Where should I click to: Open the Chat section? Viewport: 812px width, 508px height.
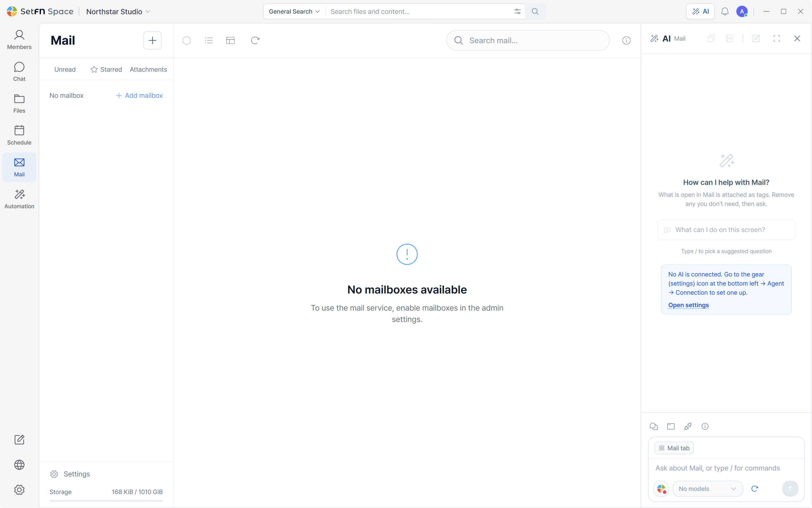[19, 72]
